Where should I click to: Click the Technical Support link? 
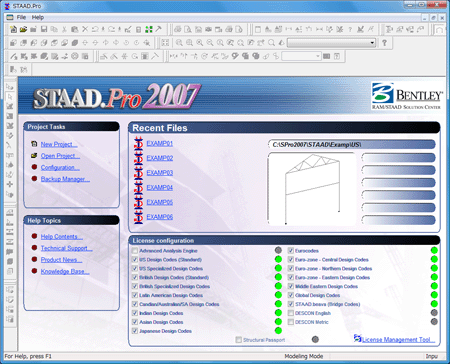click(67, 248)
